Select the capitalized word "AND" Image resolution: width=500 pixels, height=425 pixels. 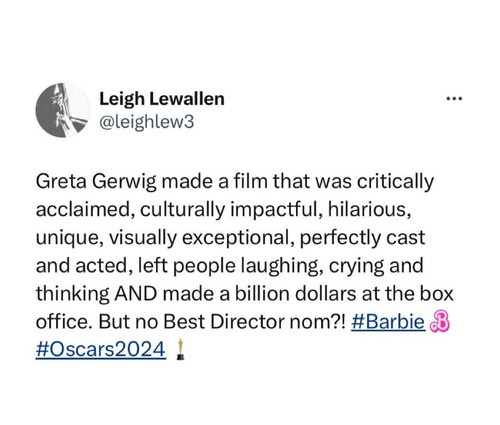click(x=136, y=294)
